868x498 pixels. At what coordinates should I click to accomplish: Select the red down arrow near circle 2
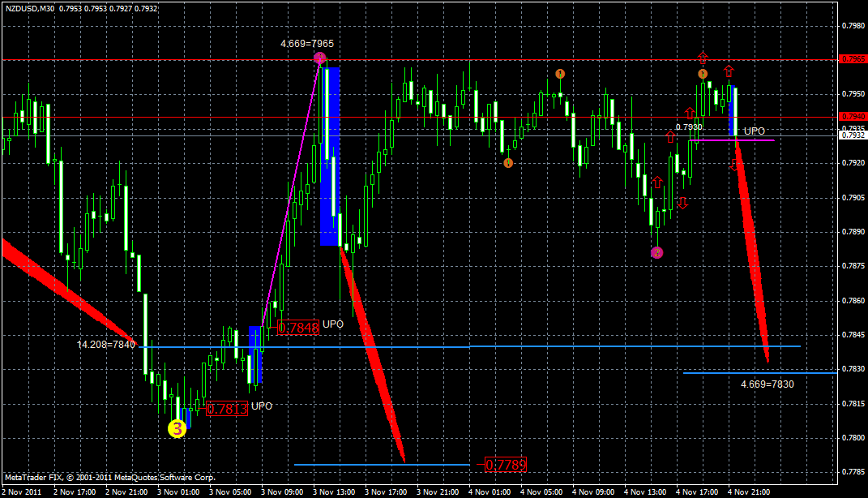coord(683,203)
